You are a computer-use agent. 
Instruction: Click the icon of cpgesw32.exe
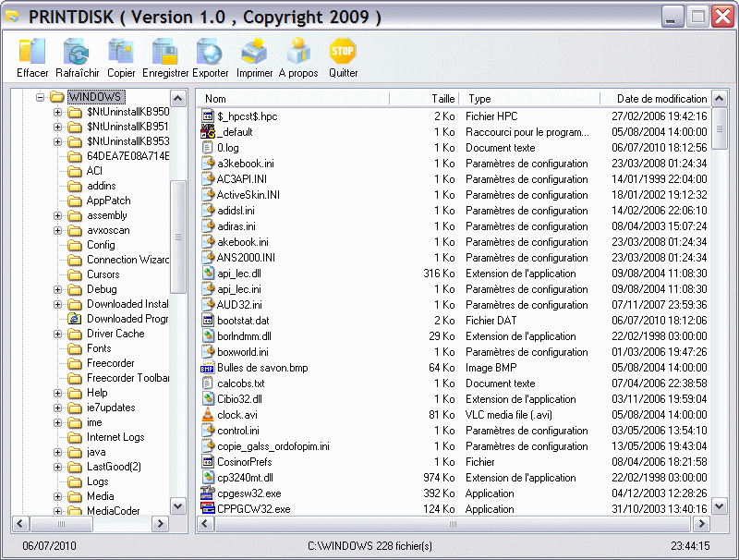click(x=208, y=493)
